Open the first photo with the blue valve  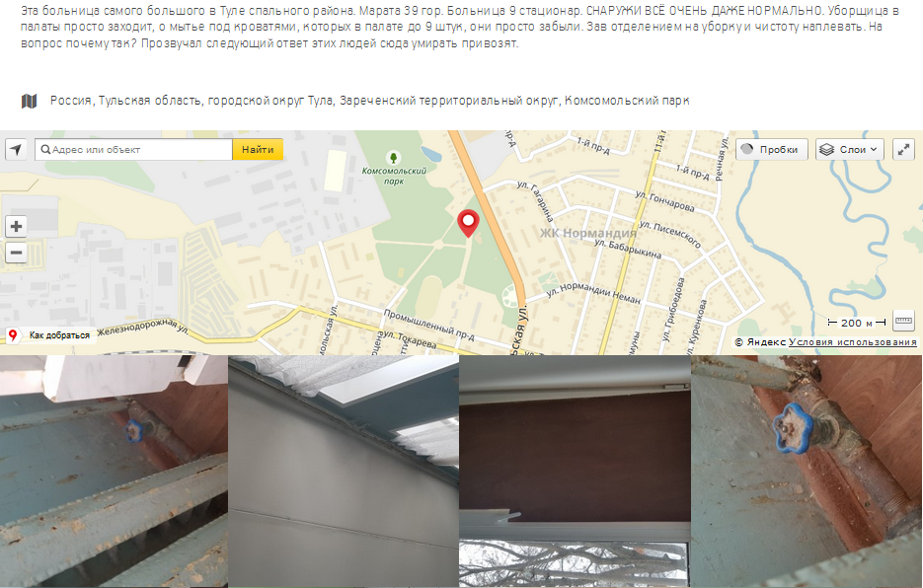tap(114, 471)
